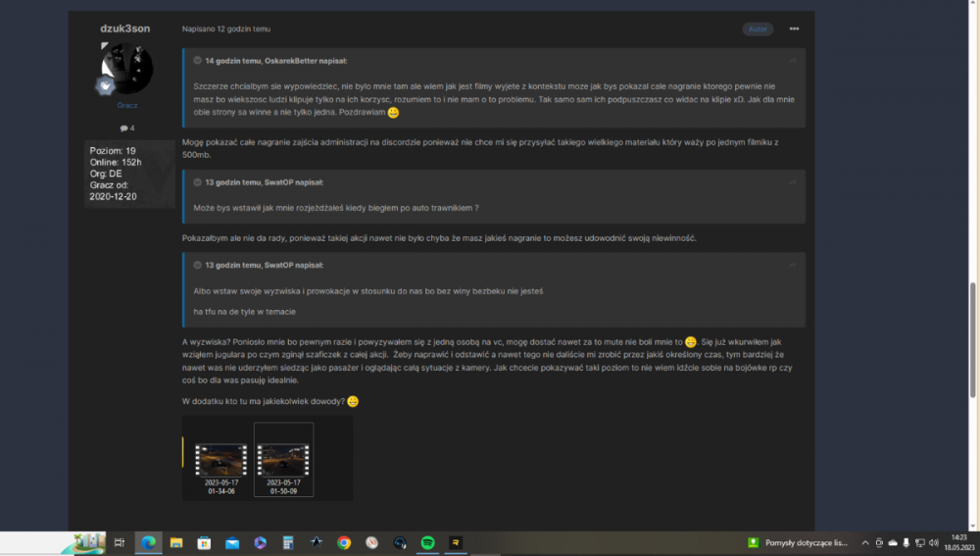Click the 'Online: 152h' stat text

(116, 162)
